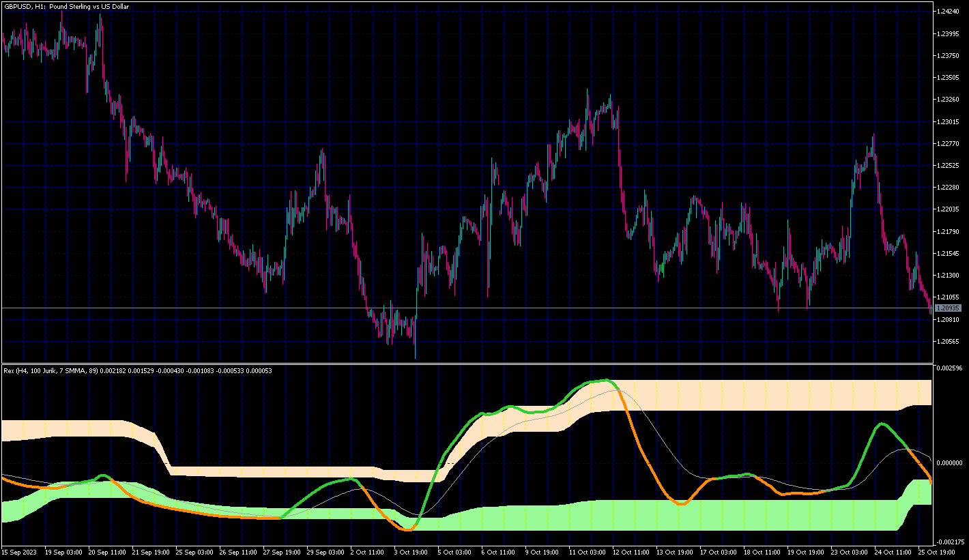The image size is (969, 560).
Task: Click the 1.21300 price axis label
Action: pyautogui.click(x=949, y=276)
